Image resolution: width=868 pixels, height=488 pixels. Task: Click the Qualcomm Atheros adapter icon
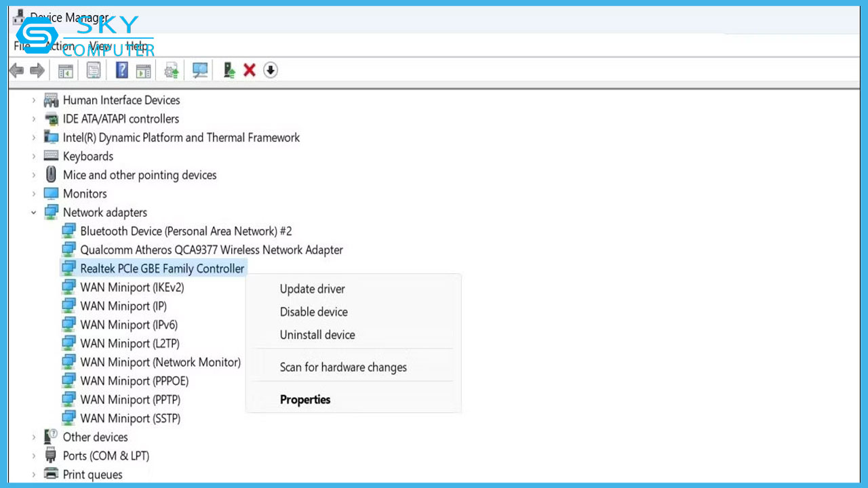(x=68, y=250)
